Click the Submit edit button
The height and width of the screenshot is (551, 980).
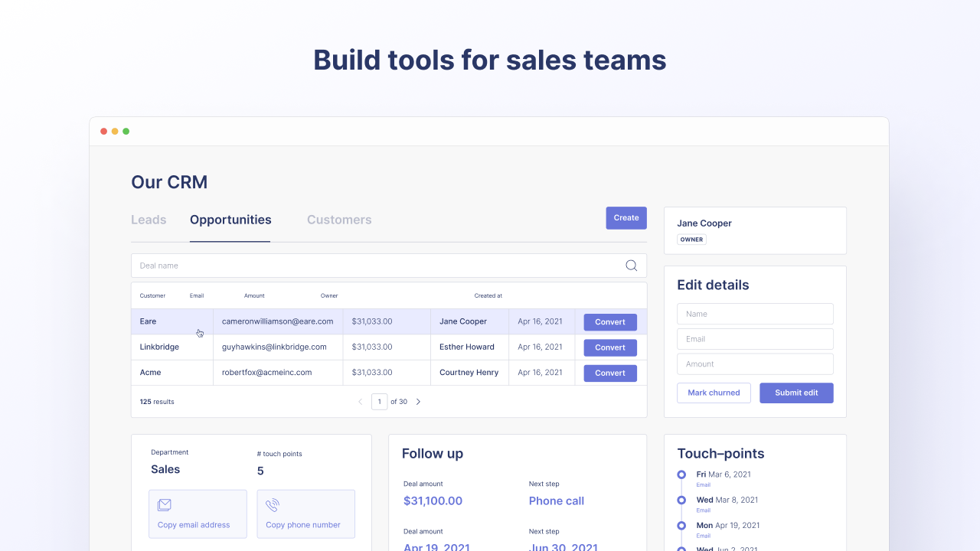click(x=796, y=393)
